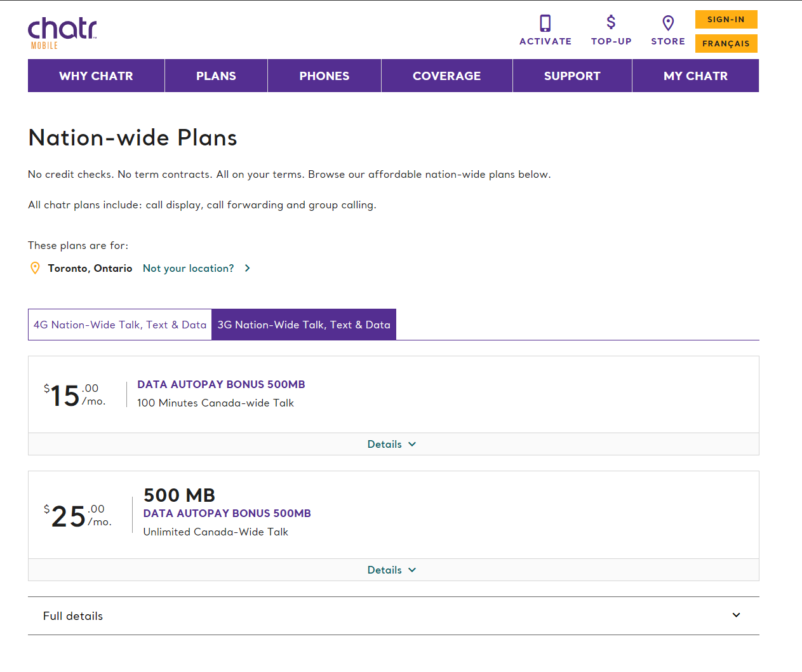Viewport: 802px width, 672px height.
Task: Click the Top-Up dollar sign icon
Action: pos(611,22)
